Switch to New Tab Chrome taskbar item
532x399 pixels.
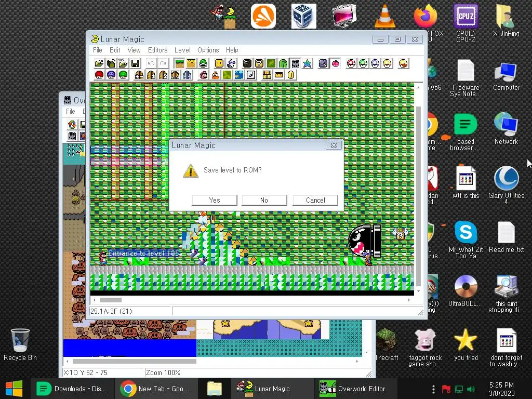[155, 389]
